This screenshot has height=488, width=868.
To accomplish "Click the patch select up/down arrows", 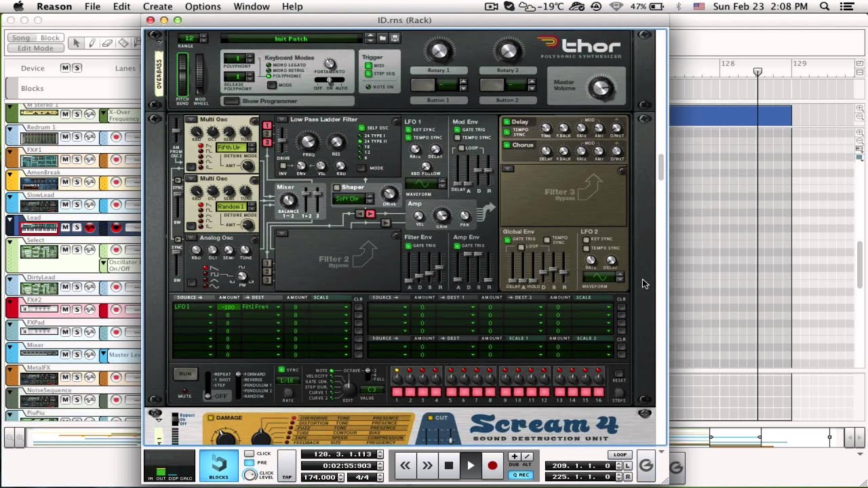I will pos(372,39).
